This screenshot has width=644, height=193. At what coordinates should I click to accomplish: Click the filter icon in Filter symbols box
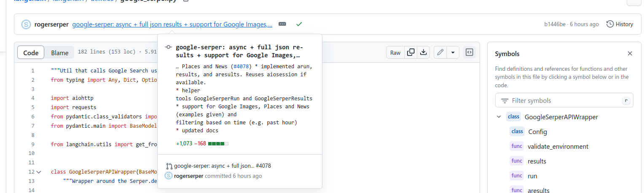tap(504, 101)
